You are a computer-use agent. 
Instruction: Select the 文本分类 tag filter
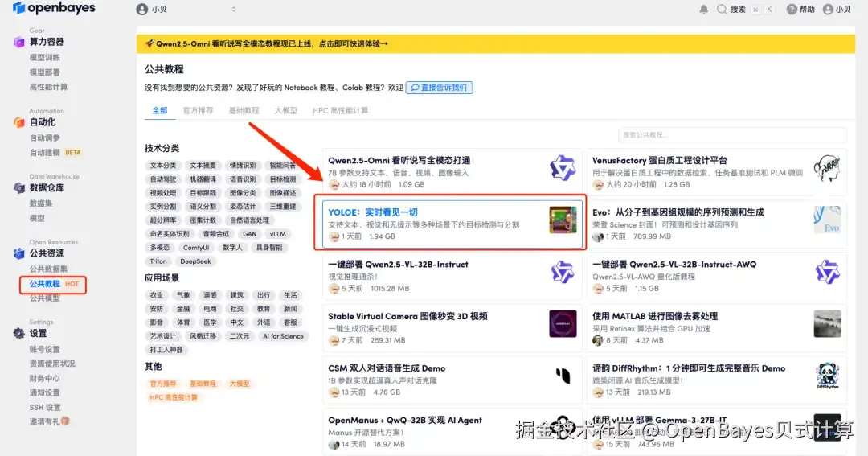pyautogui.click(x=162, y=166)
